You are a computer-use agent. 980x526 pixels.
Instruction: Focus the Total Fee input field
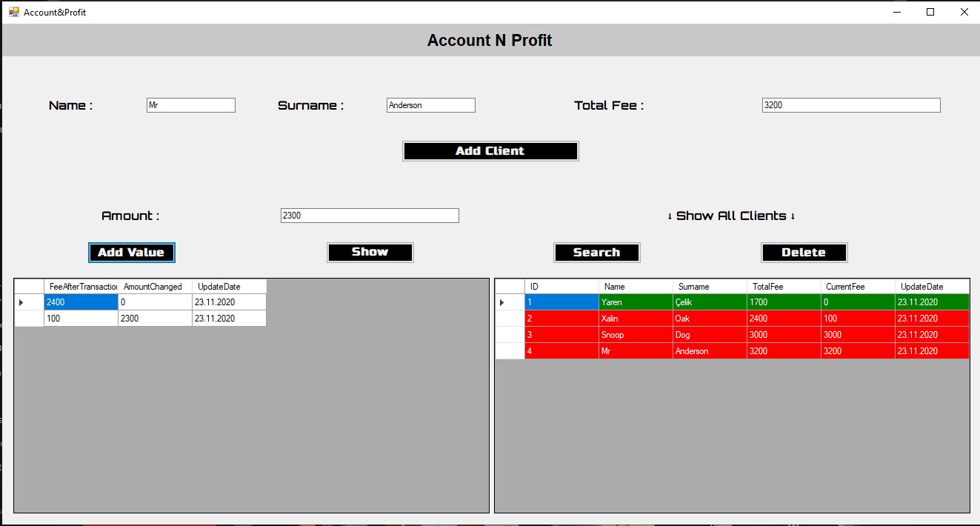click(851, 105)
